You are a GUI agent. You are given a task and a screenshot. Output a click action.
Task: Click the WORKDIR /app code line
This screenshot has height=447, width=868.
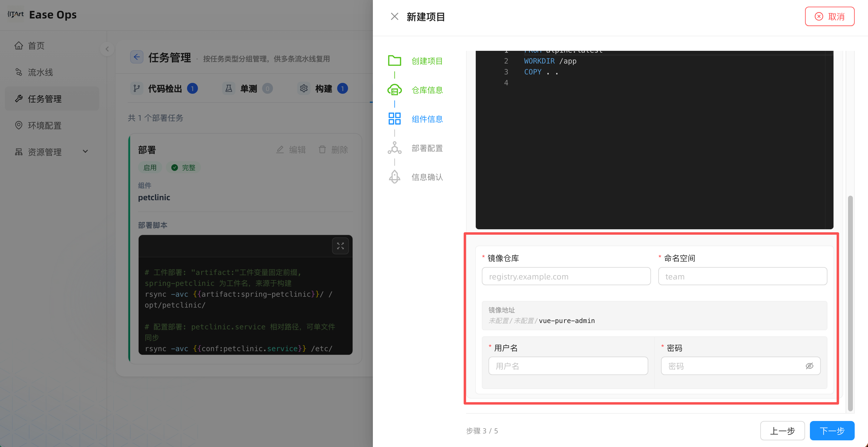pyautogui.click(x=550, y=61)
